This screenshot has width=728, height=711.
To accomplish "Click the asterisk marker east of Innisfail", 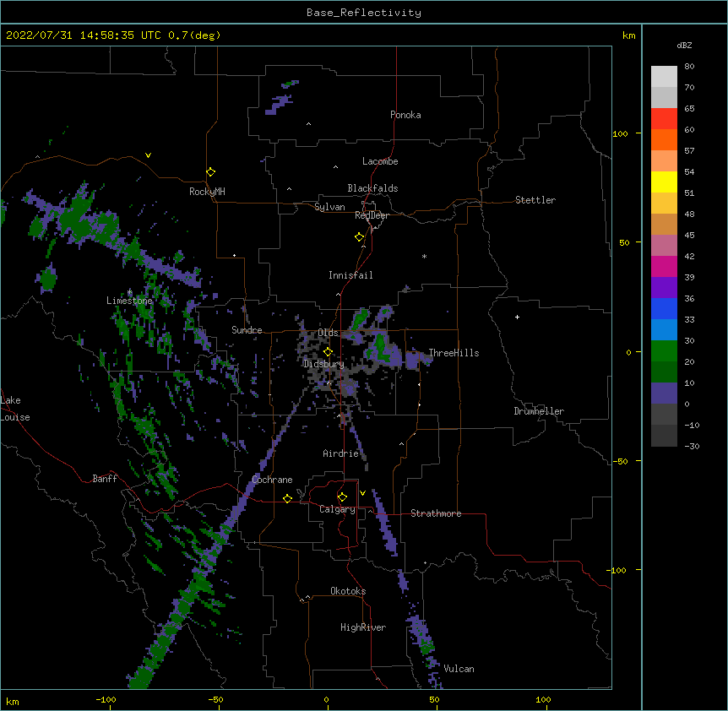I will 424,256.
